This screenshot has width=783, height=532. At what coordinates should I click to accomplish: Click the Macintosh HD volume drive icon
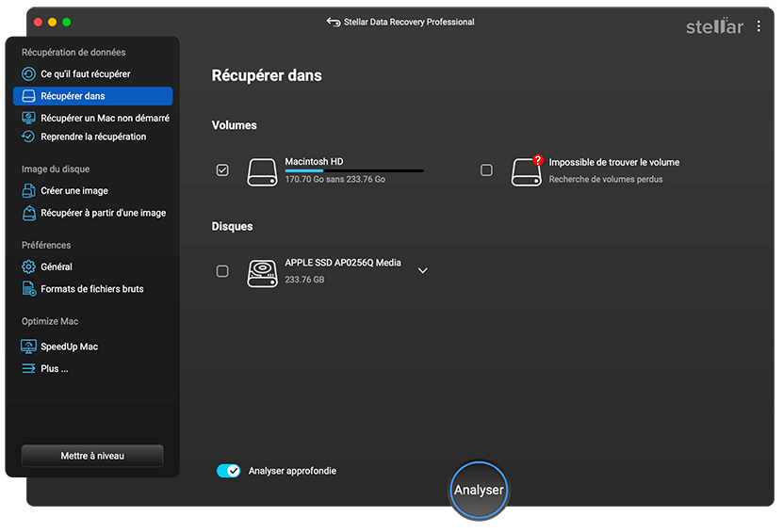point(262,172)
